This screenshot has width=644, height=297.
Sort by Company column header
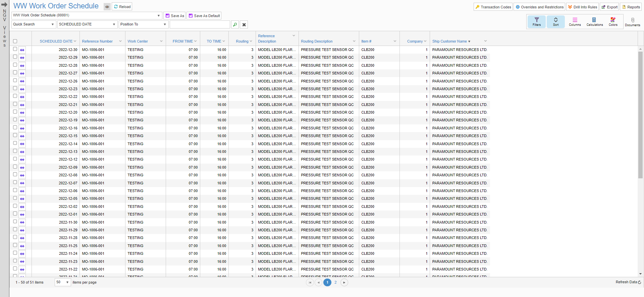pyautogui.click(x=415, y=42)
